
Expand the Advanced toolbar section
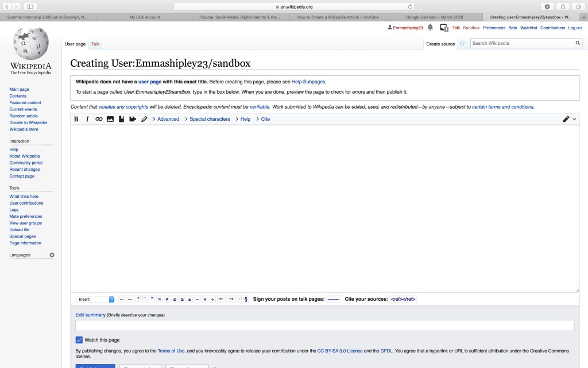(166, 119)
